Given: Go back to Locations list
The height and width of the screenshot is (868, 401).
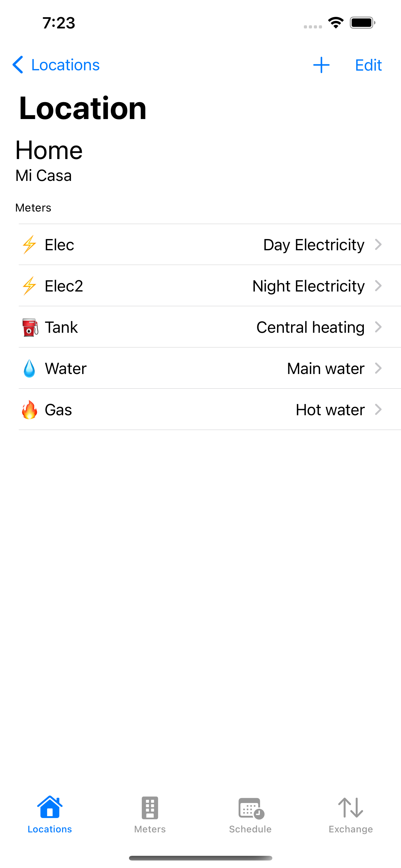Looking at the screenshot, I should [x=56, y=65].
